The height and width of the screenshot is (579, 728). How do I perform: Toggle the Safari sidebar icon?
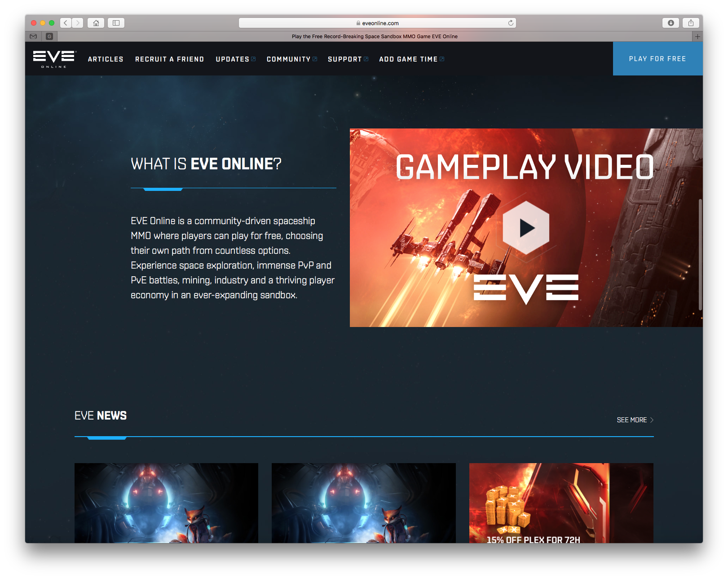(116, 23)
